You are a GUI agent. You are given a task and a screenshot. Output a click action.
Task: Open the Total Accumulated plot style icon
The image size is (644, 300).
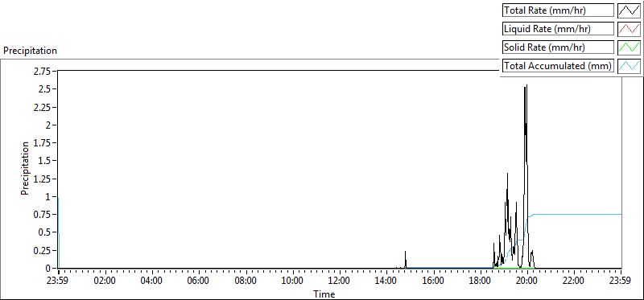pos(629,66)
